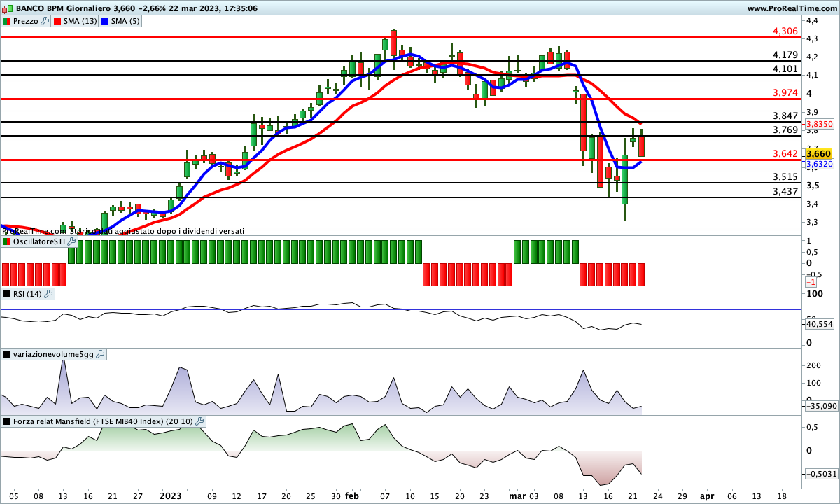Click the black RSI (14) swatch
Image resolution: width=840 pixels, height=504 pixels.
pos(8,294)
